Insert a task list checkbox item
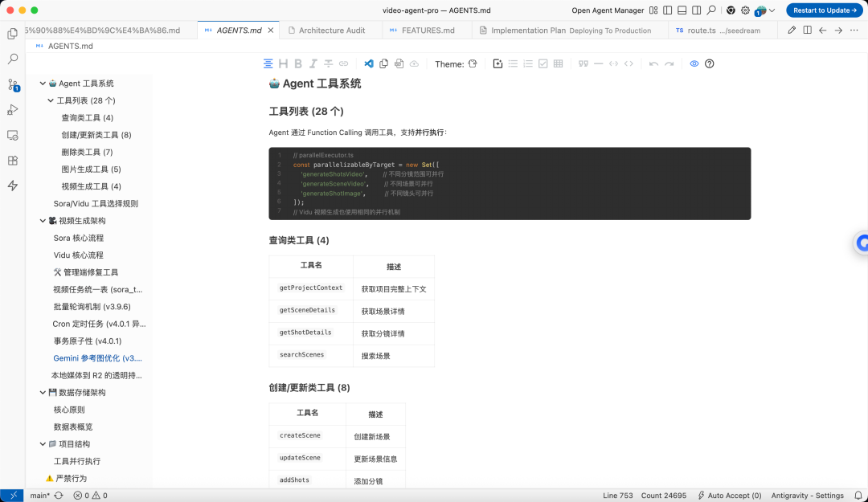Image resolution: width=868 pixels, height=502 pixels. 542,63
